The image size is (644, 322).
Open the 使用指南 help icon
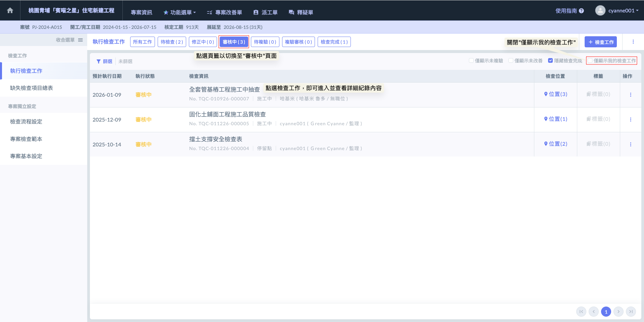point(581,11)
